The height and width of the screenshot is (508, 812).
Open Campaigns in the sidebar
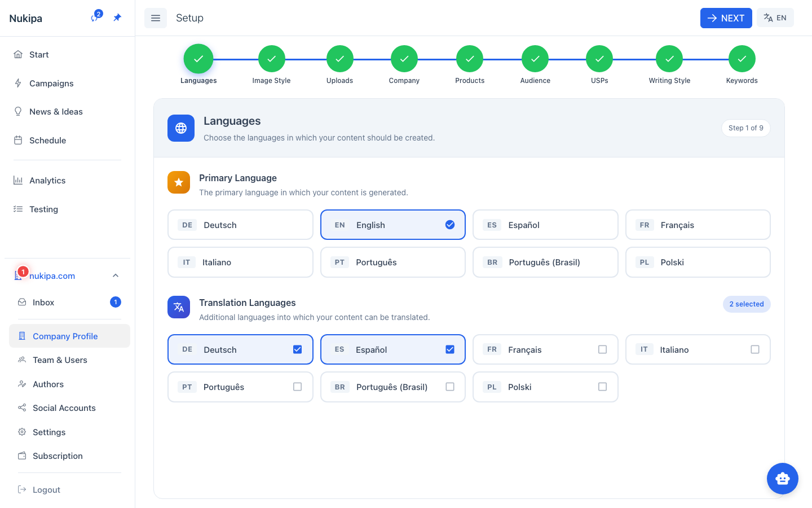coord(51,84)
